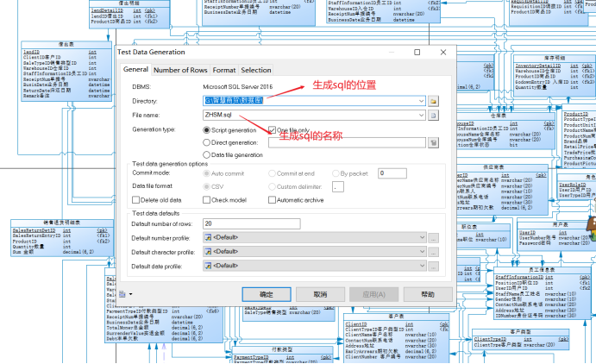Click the File name browse file icon
The height and width of the screenshot is (364, 596).
(433, 115)
